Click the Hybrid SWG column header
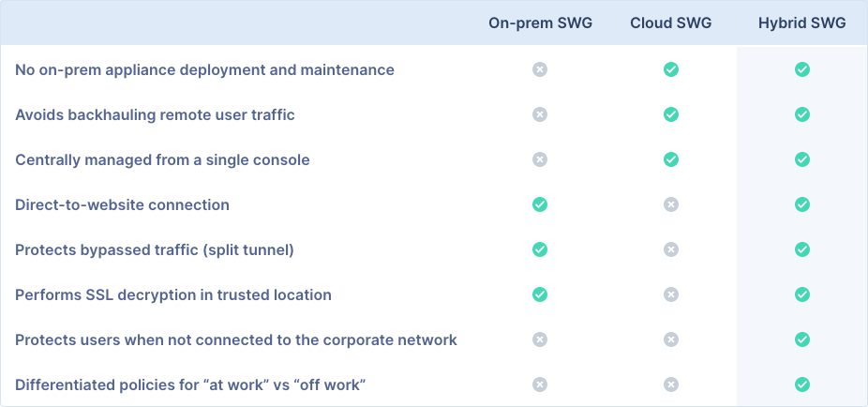The height and width of the screenshot is (407, 868). pyautogui.click(x=802, y=23)
